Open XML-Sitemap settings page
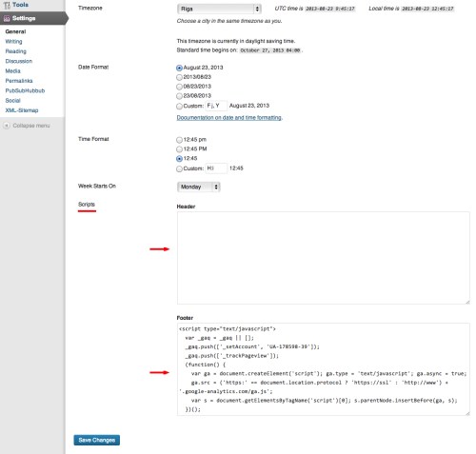Viewport: 476px width, 454px height. (22, 110)
